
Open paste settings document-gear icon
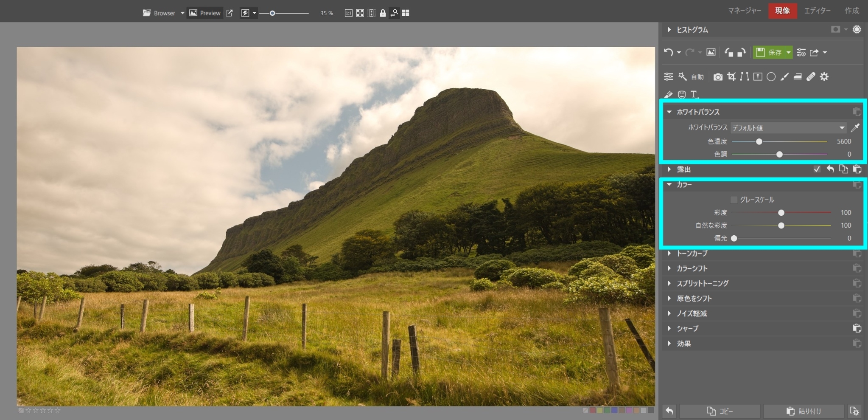(854, 411)
